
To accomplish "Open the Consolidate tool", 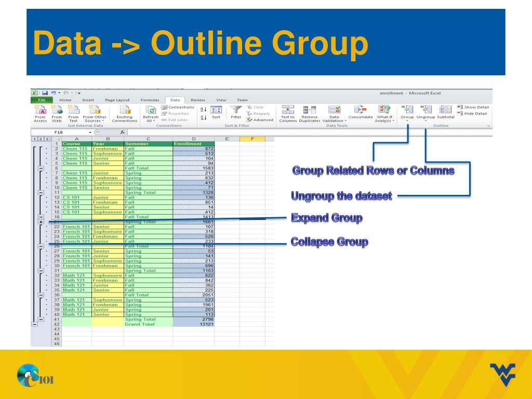I will [x=361, y=112].
